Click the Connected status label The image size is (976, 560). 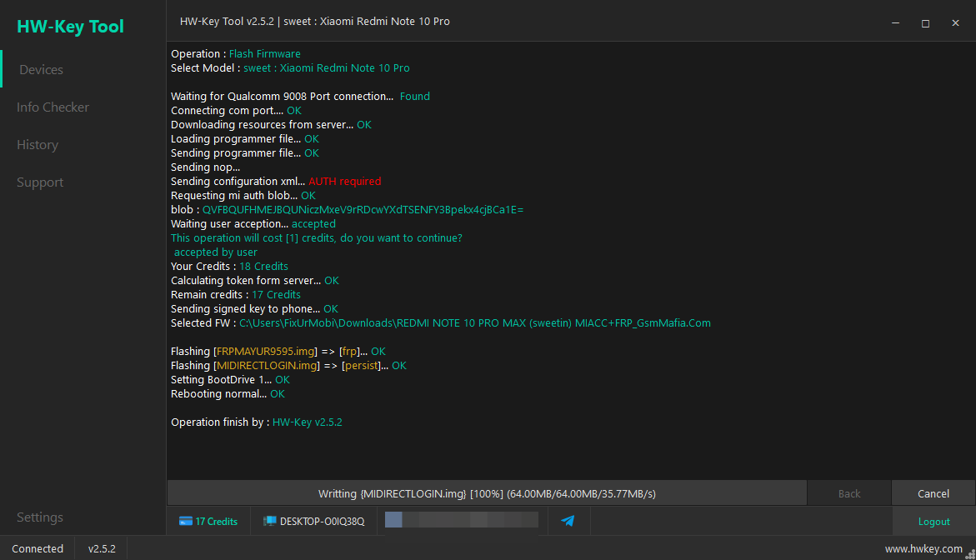click(38, 549)
